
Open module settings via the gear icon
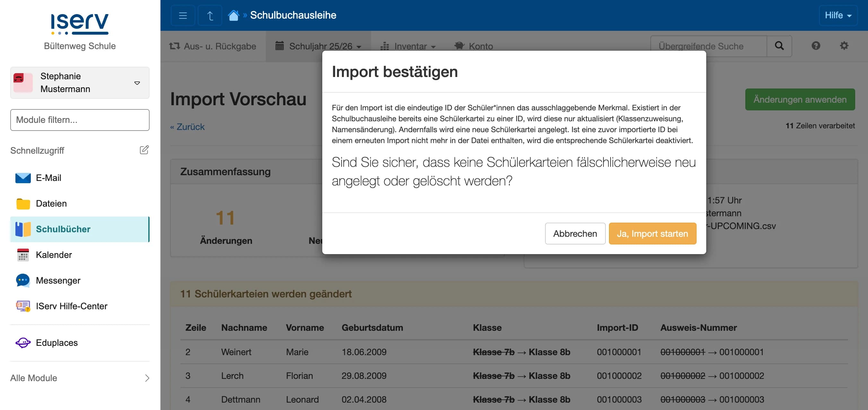[845, 46]
